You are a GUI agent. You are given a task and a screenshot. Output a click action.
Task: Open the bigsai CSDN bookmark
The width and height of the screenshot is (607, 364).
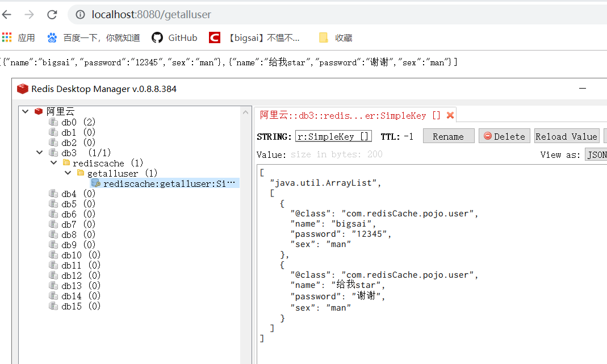(254, 37)
